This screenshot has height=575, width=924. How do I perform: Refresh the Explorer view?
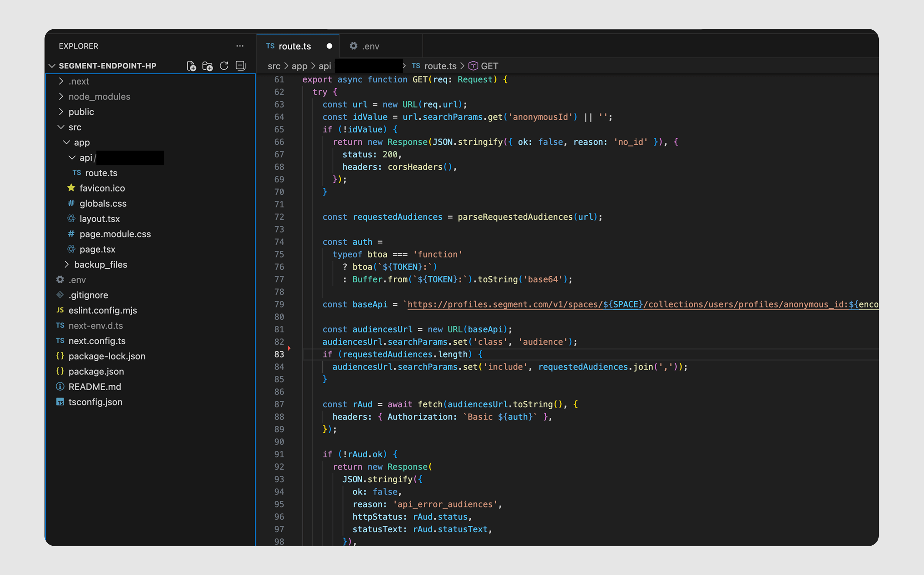[224, 65]
